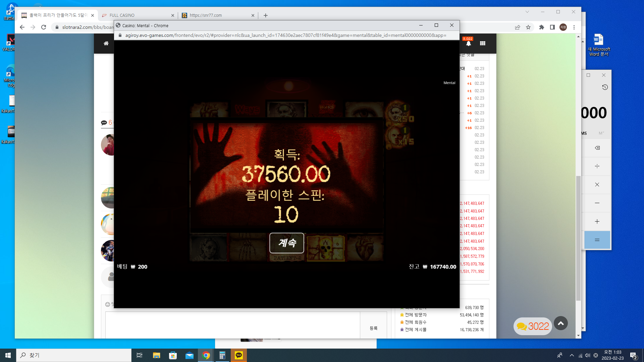Click the Calculator history icon
Image resolution: width=644 pixels, height=362 pixels.
[605, 87]
